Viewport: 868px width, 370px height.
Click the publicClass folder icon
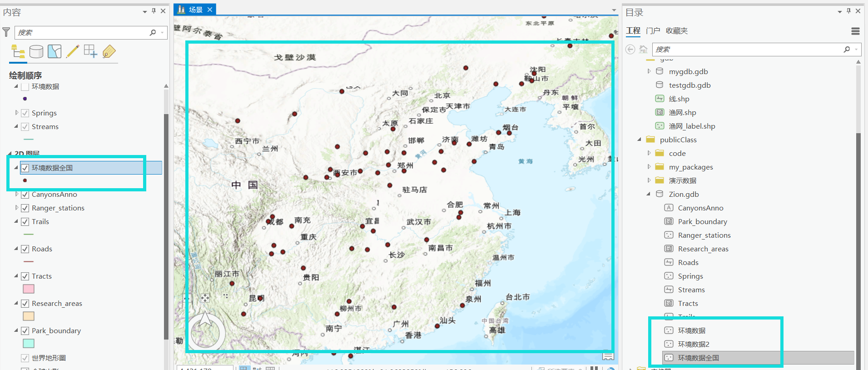pyautogui.click(x=650, y=140)
